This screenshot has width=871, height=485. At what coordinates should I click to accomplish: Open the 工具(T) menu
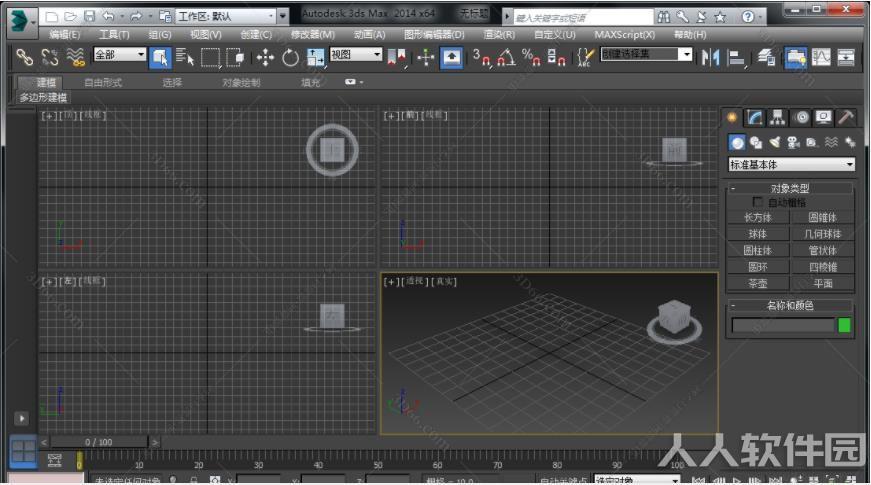click(x=114, y=34)
